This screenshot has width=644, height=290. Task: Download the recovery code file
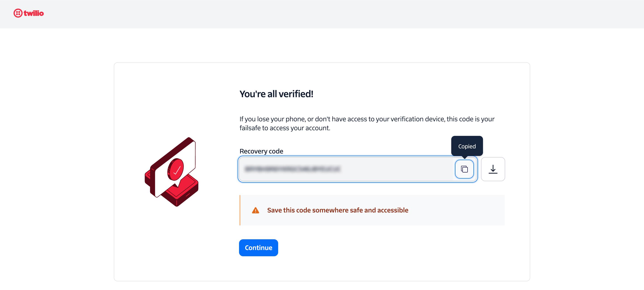pyautogui.click(x=493, y=169)
